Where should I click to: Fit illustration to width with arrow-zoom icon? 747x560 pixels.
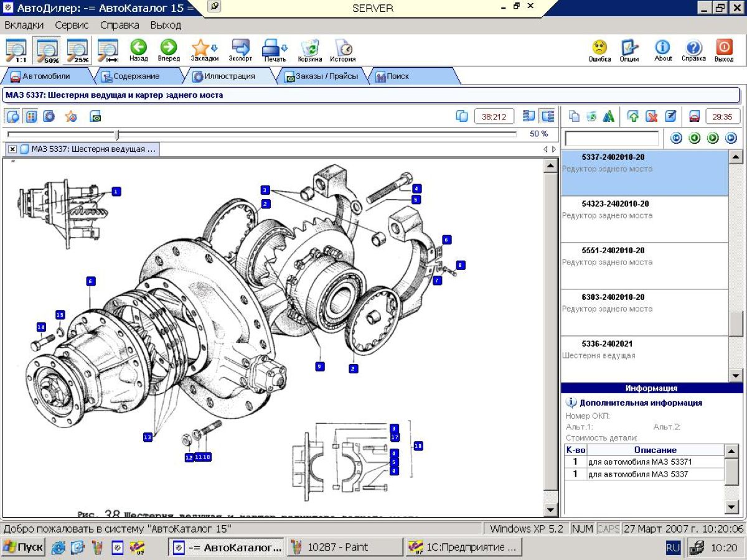108,51
